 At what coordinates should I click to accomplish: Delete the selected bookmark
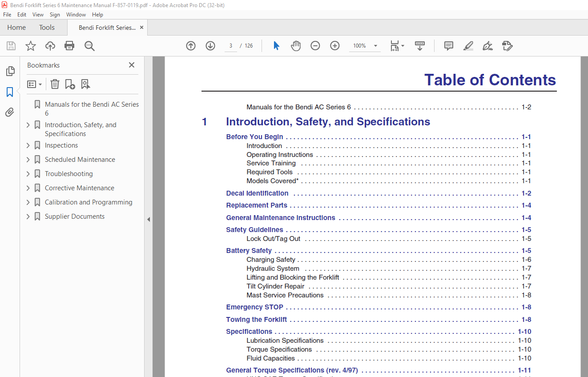55,84
